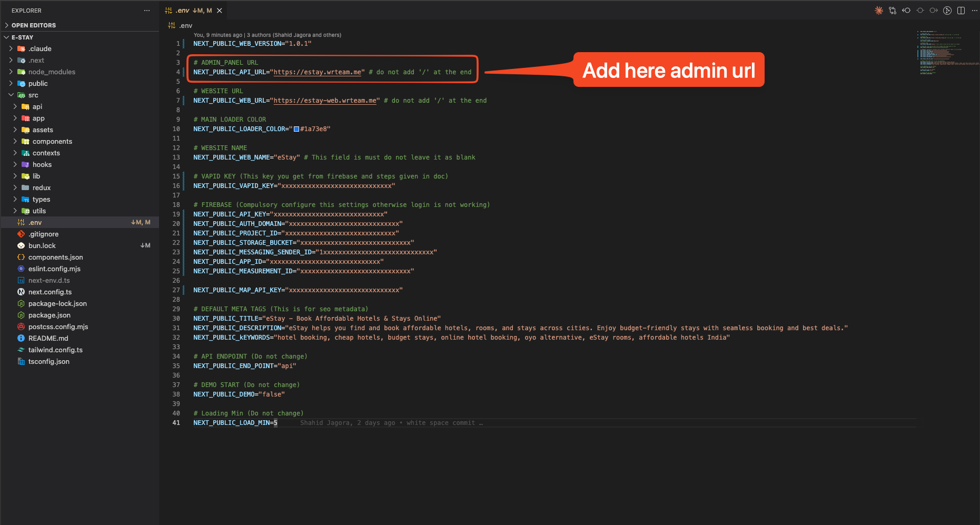Expand the OPEN EDITORS section
Screen dimensions: 980x525
(x=34, y=25)
